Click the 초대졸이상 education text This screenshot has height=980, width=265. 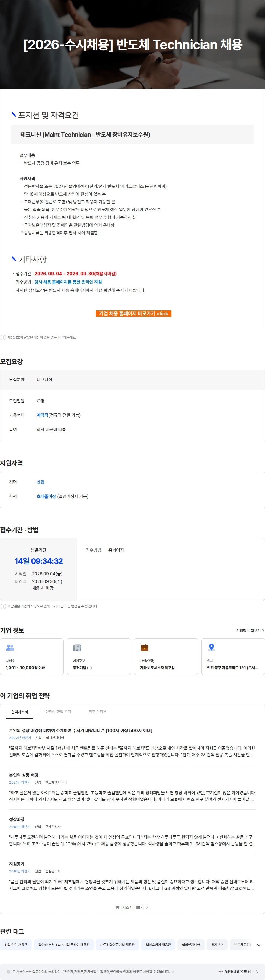pyautogui.click(x=46, y=496)
